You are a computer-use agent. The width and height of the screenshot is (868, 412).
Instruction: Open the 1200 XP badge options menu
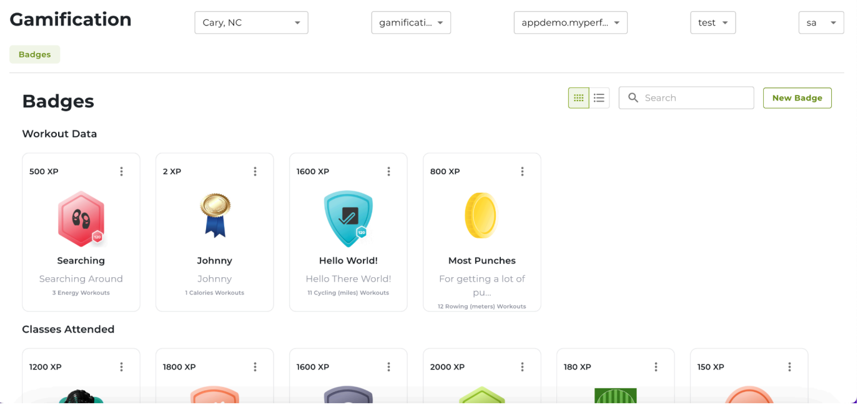(122, 367)
